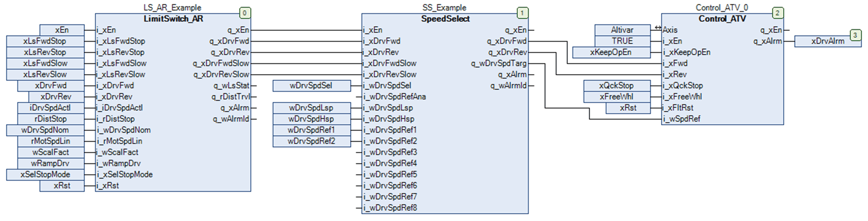
Task: Select the xDrvFwd input box
Action: [51, 86]
